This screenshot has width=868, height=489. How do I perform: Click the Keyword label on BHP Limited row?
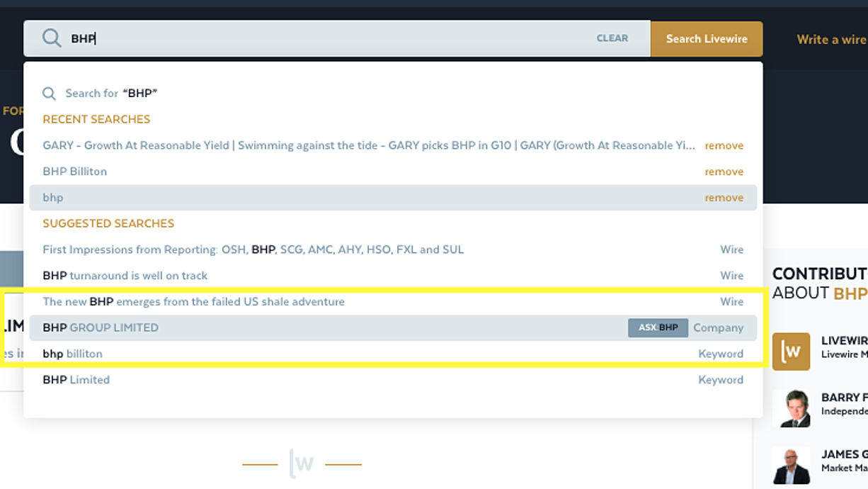pyautogui.click(x=721, y=380)
